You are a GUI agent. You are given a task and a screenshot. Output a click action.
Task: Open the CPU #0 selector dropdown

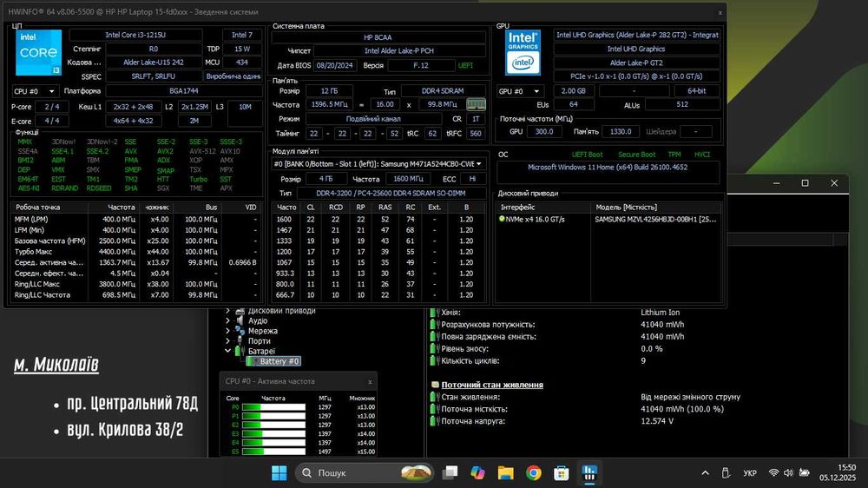35,91
